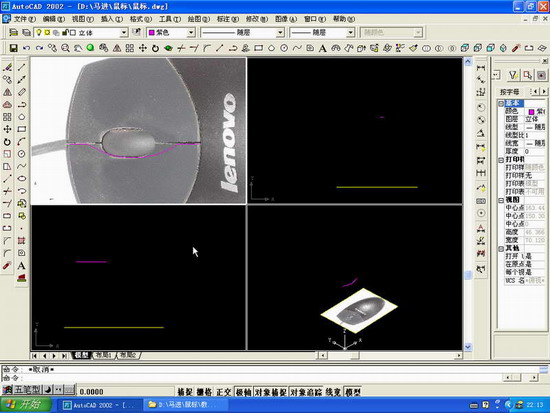Screen dimensions: 550x413
Task: Click the Text 'A' icon in top toolbar
Action: pyautogui.click(x=323, y=48)
